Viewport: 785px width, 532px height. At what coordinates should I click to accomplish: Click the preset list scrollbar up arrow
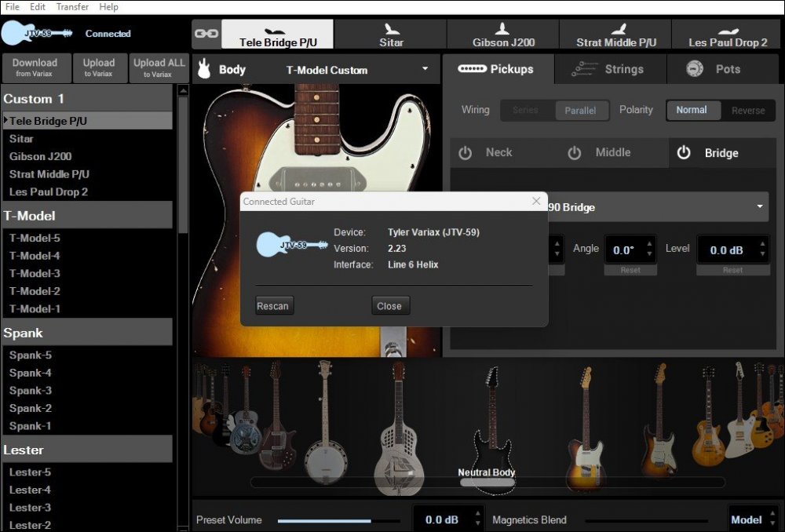pyautogui.click(x=183, y=90)
